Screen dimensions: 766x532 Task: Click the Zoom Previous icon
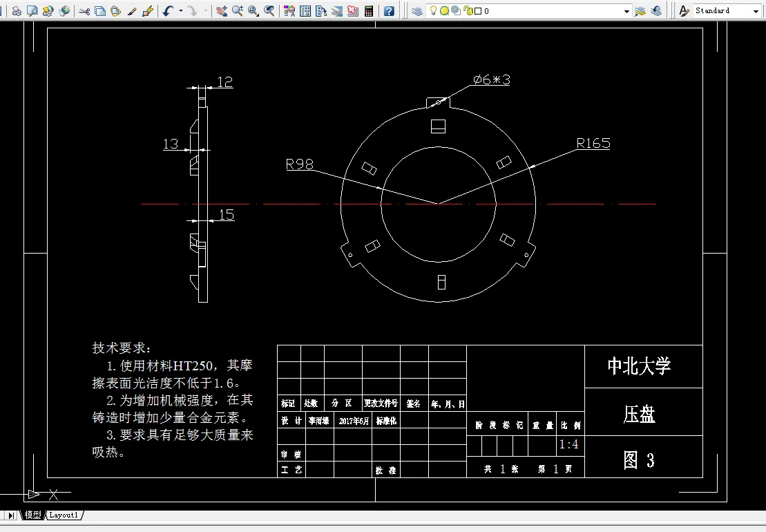[269, 11]
